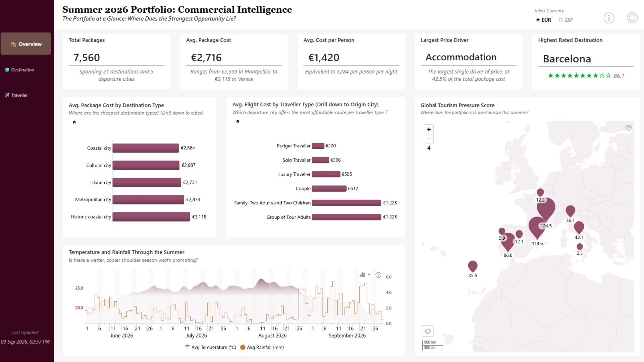
Task: Toggle Avg Rainfall legend series
Action: tap(262, 347)
